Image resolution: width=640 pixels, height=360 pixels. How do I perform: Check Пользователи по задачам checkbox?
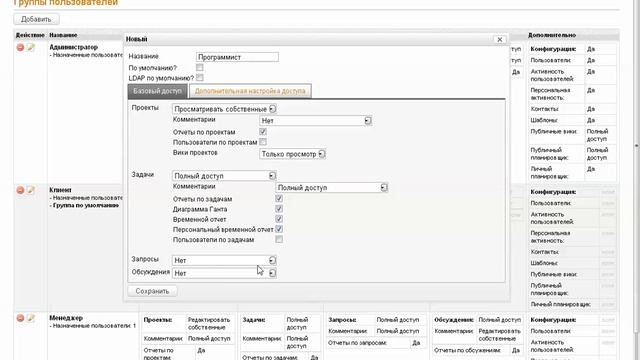279,240
